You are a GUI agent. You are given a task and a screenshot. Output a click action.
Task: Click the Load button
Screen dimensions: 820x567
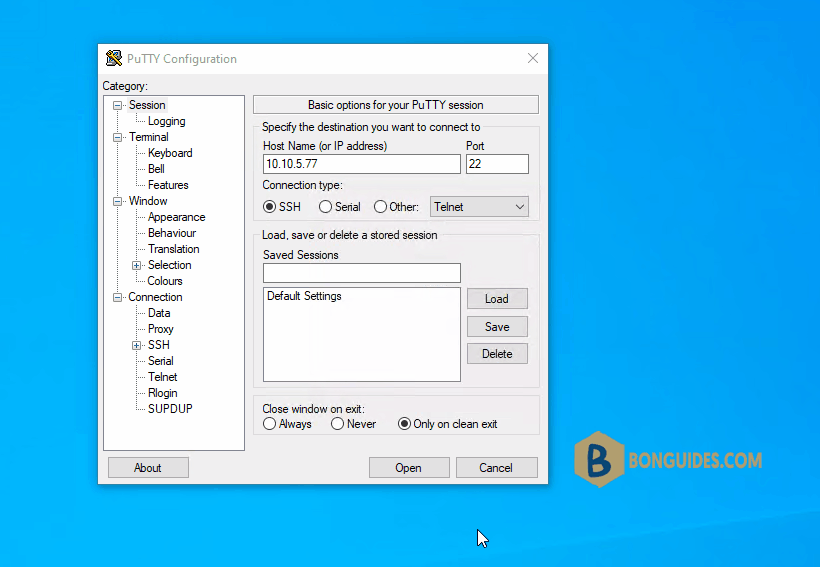[x=497, y=299]
